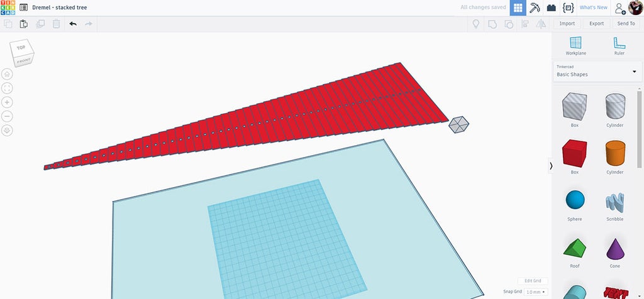Open the What's New link
Viewport: 644px width, 299px height.
click(x=594, y=8)
